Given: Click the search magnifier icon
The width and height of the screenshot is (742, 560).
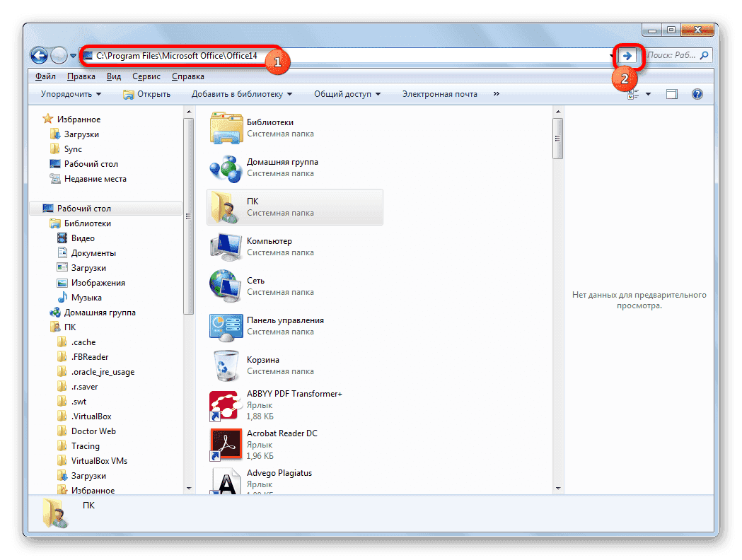Looking at the screenshot, I should tap(704, 55).
